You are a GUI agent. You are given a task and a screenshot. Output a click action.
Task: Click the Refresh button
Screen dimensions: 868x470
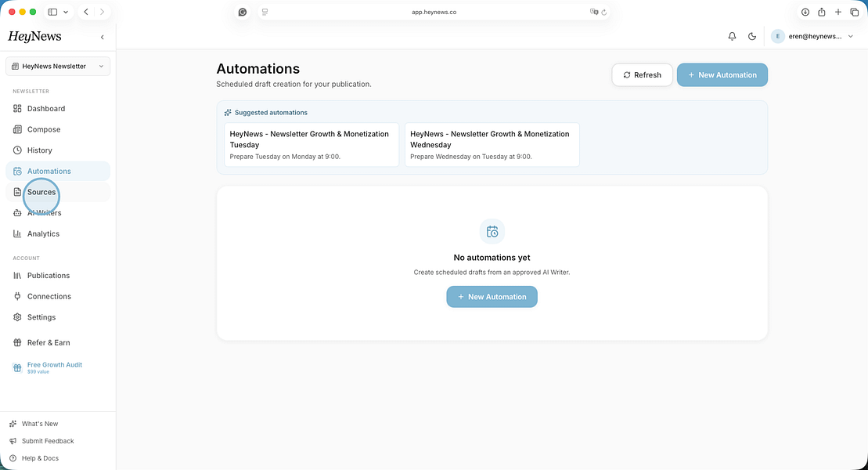pyautogui.click(x=642, y=75)
